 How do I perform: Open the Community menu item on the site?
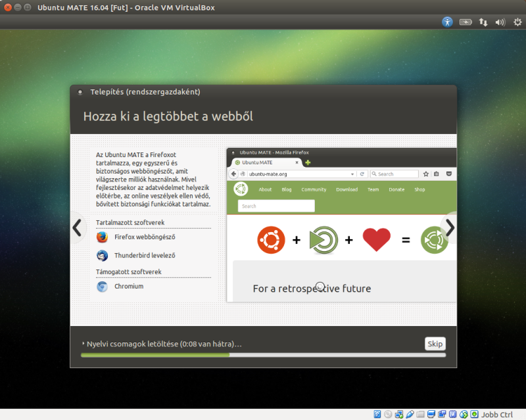(314, 189)
